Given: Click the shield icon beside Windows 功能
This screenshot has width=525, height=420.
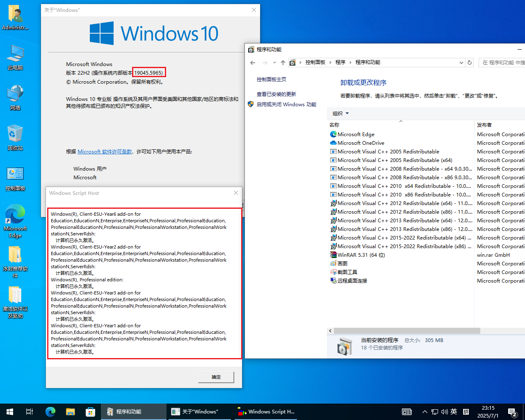Looking at the screenshot, I should (251, 104).
